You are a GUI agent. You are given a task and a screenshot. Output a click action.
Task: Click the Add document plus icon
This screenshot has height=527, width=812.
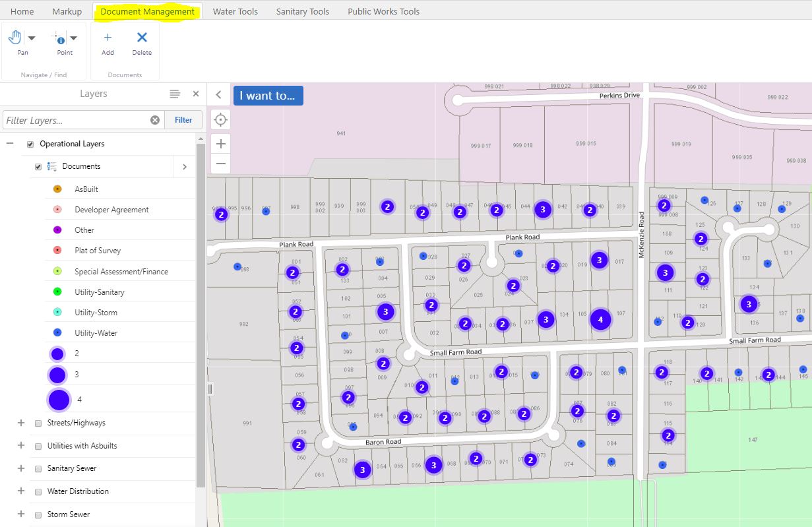pos(108,38)
